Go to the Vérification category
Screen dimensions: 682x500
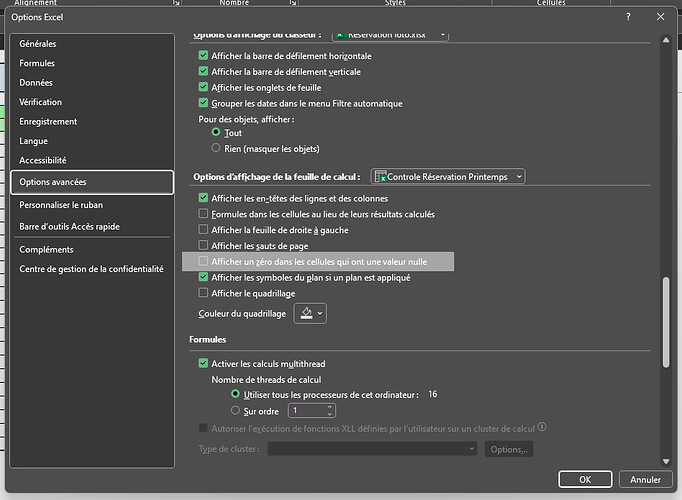pyautogui.click(x=40, y=102)
